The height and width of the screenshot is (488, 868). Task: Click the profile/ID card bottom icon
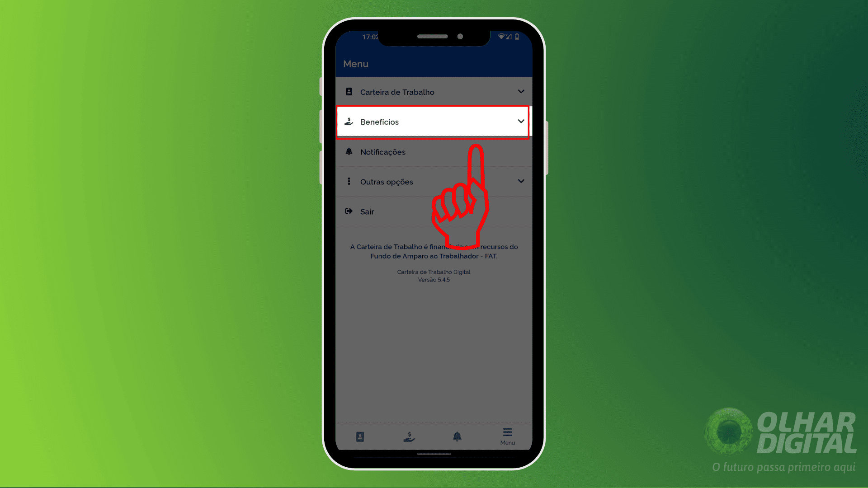(360, 435)
